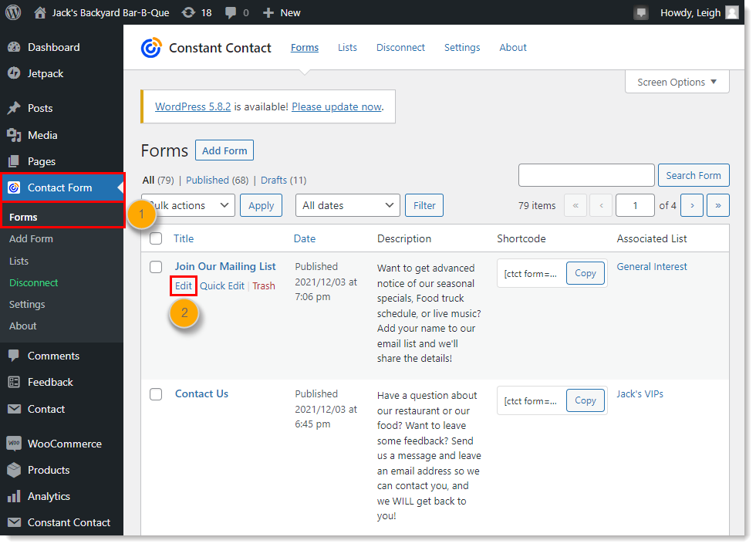Click green Disconnect in sidebar submenu
This screenshot has height=547, width=756.
click(x=34, y=282)
